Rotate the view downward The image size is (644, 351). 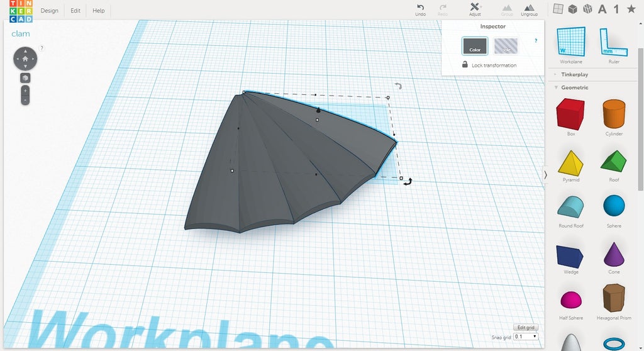[x=25, y=67]
